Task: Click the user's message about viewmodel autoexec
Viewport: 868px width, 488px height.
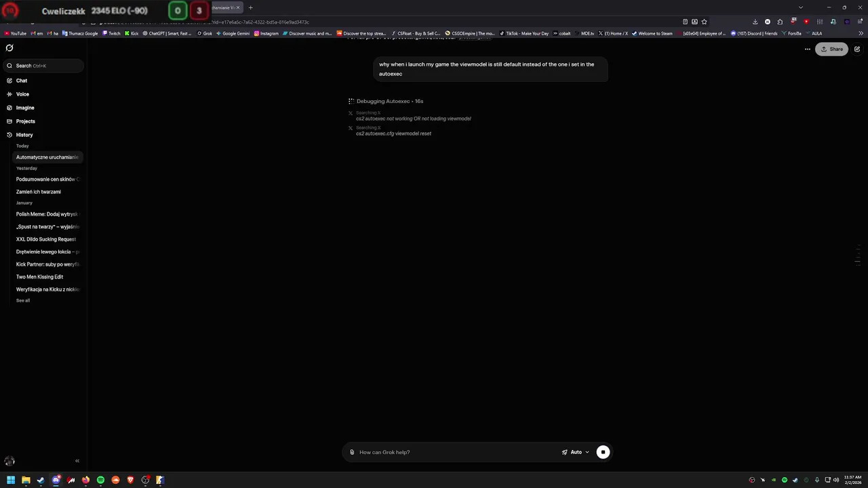Action: tap(490, 69)
